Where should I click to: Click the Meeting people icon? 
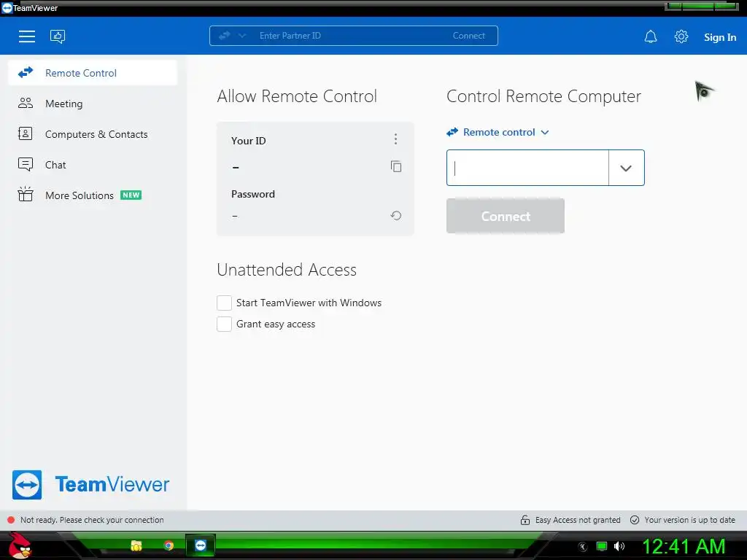coord(26,103)
